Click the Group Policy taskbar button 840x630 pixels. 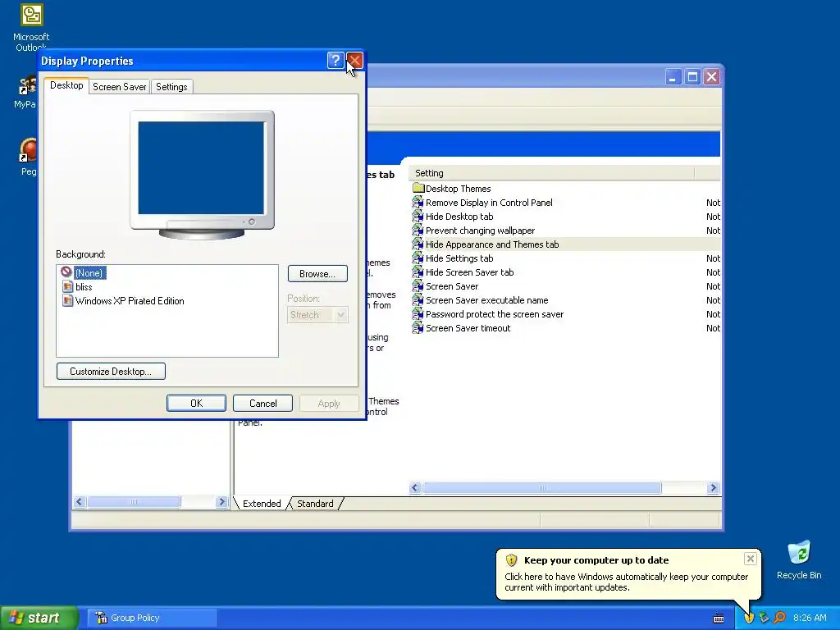pyautogui.click(x=153, y=618)
